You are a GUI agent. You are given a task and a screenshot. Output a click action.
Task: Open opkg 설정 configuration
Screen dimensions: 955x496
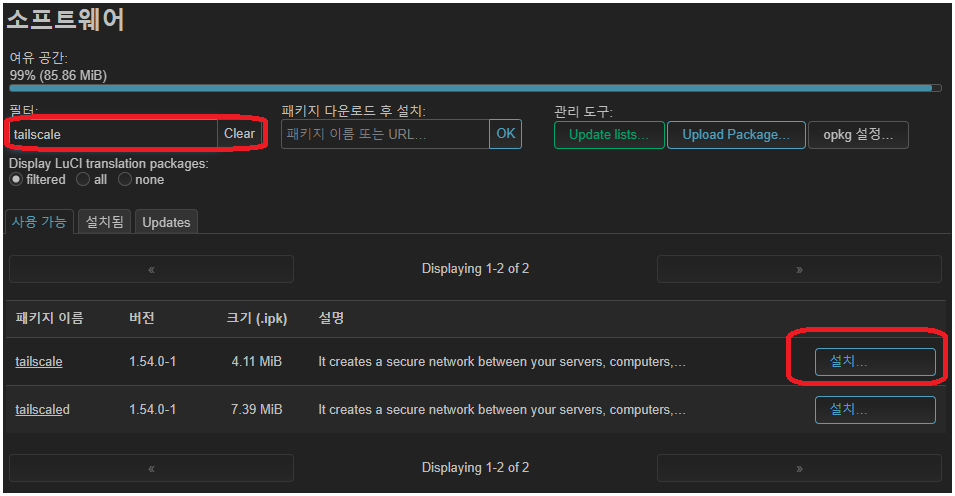click(858, 135)
